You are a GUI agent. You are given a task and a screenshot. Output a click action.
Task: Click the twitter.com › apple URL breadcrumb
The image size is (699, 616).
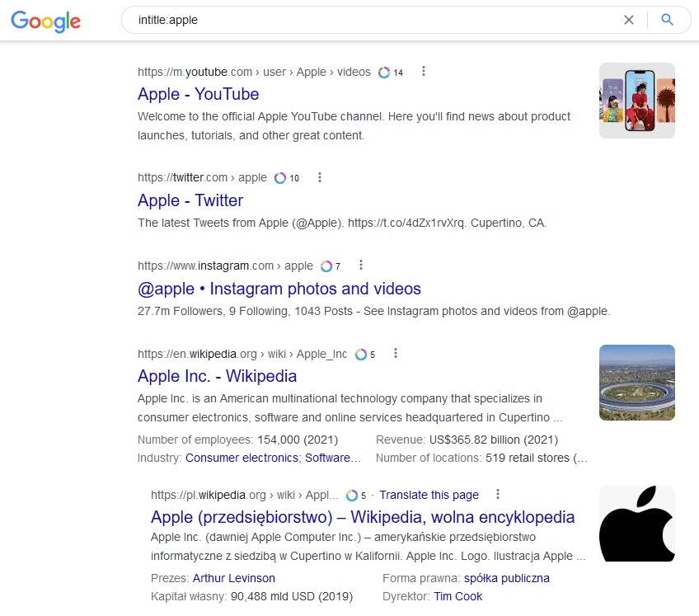click(x=203, y=178)
